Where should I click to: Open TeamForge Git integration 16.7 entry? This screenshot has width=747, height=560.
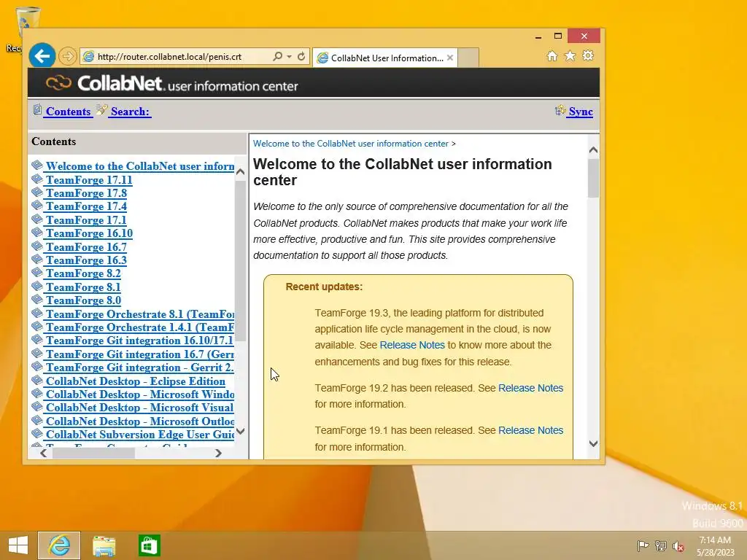point(139,354)
